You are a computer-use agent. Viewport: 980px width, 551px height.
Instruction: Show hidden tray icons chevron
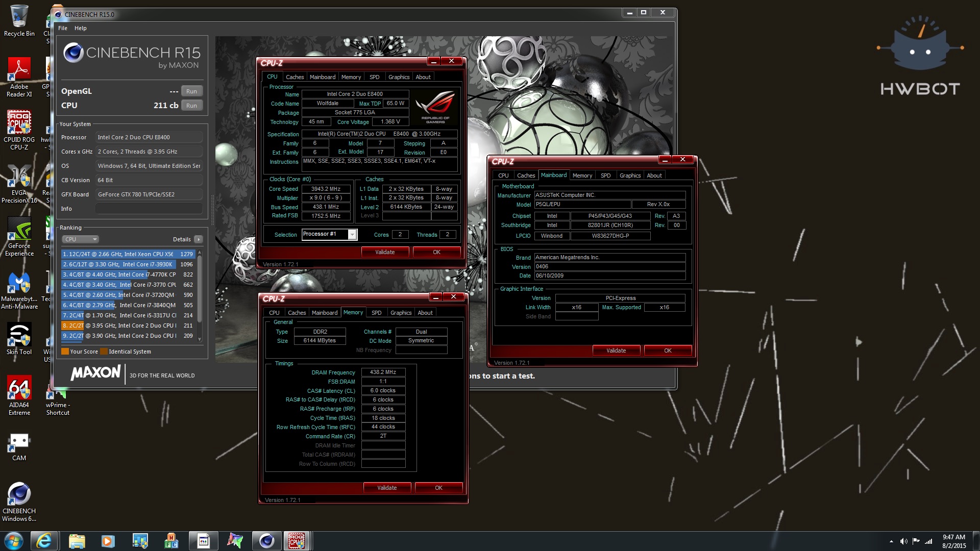[891, 541]
